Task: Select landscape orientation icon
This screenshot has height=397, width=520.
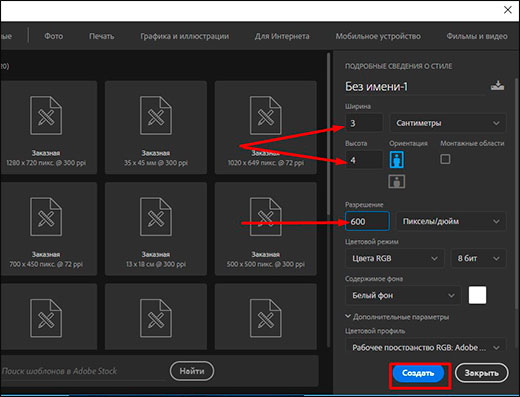Action: tap(397, 182)
